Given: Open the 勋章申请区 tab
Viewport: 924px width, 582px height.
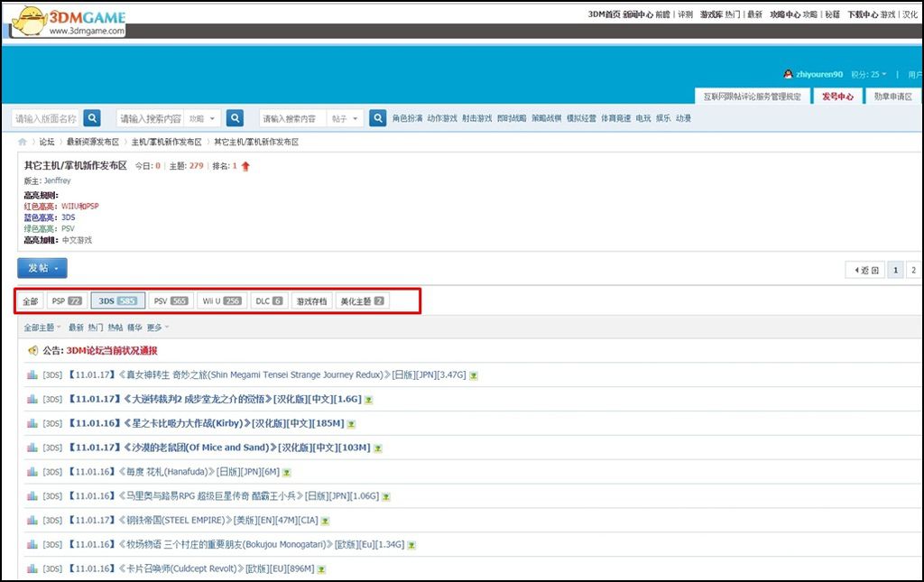Looking at the screenshot, I should pos(893,96).
